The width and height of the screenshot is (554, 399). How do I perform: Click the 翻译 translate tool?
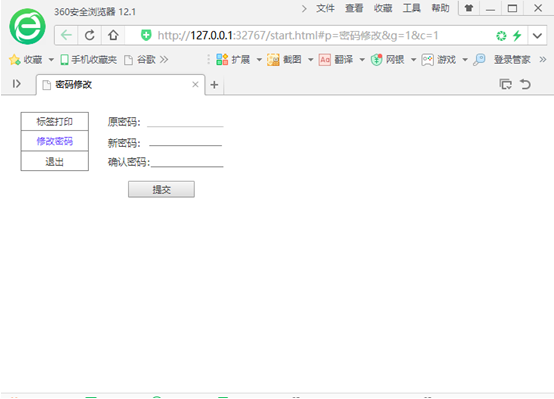click(335, 60)
